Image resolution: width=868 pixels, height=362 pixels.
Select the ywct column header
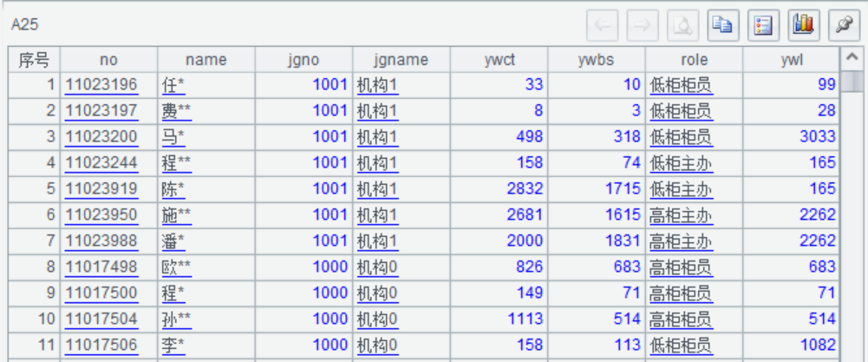(x=499, y=60)
